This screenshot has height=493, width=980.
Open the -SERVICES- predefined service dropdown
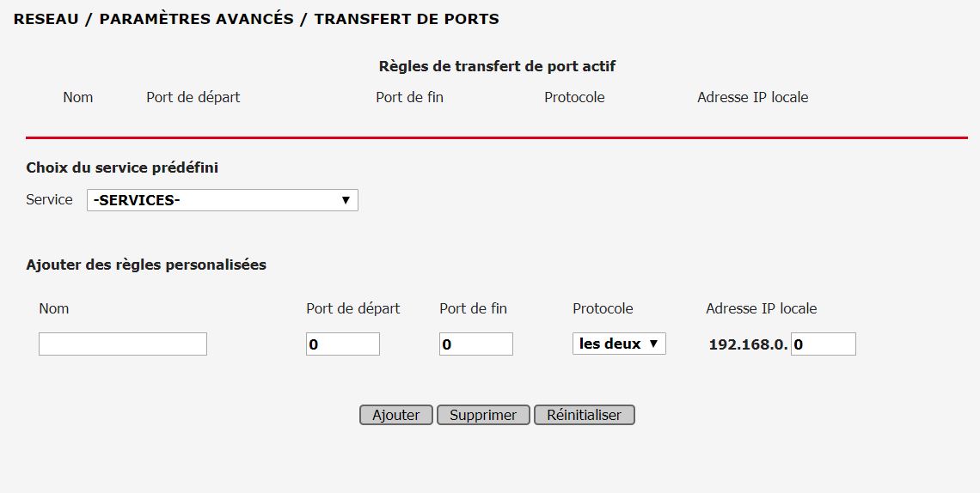[222, 200]
